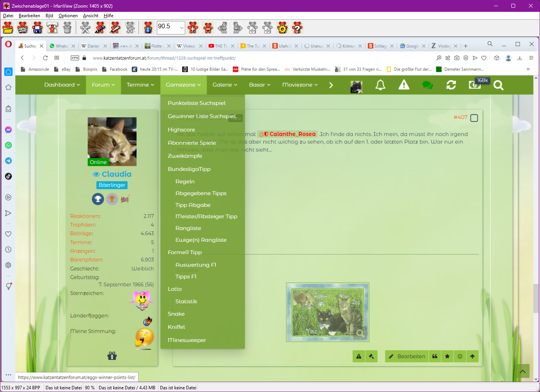Click the Print teddy icon

click(52, 28)
